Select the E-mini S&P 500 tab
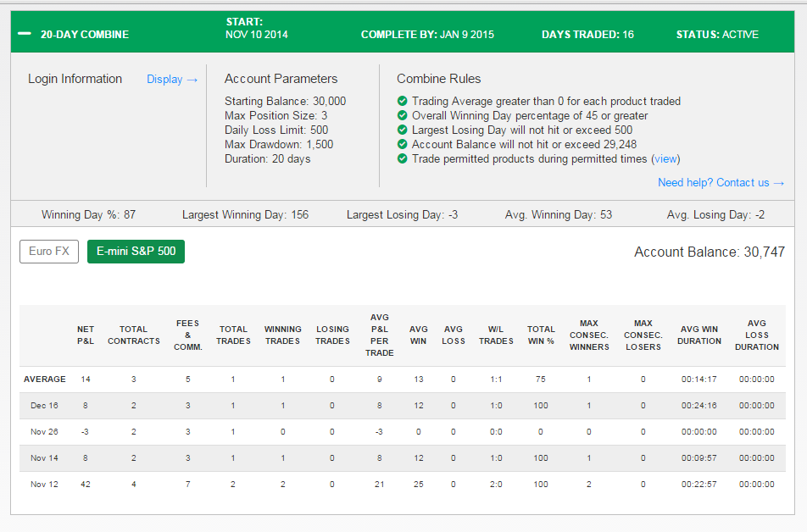This screenshot has height=532, width=807. tap(136, 252)
